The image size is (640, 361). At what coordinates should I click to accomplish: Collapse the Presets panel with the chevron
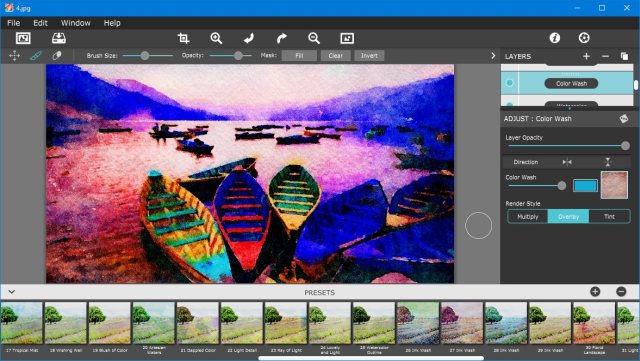pos(11,292)
